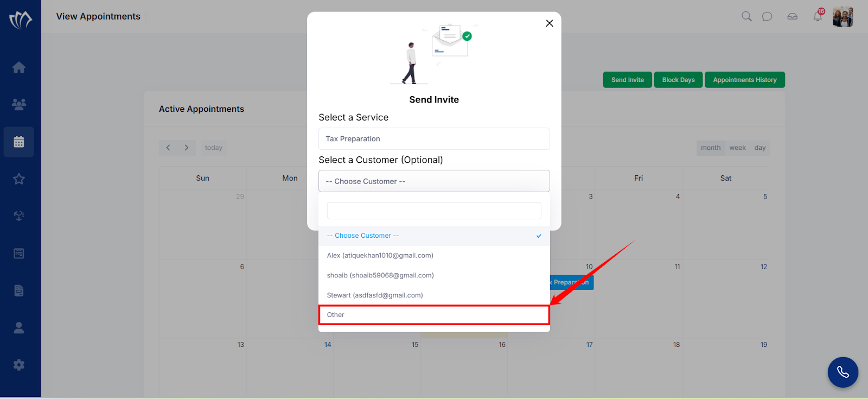
Task: Click the Sat column header
Action: pyautogui.click(x=726, y=178)
